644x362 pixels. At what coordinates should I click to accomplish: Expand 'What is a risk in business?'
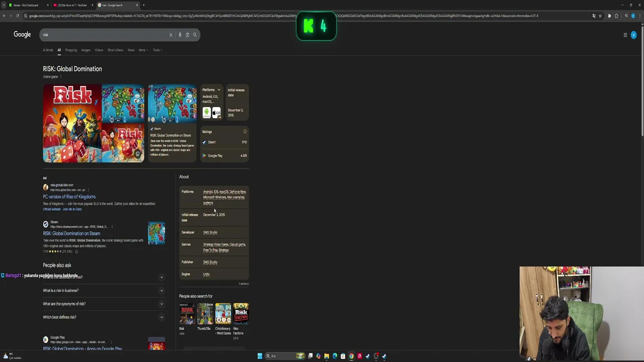103,291
